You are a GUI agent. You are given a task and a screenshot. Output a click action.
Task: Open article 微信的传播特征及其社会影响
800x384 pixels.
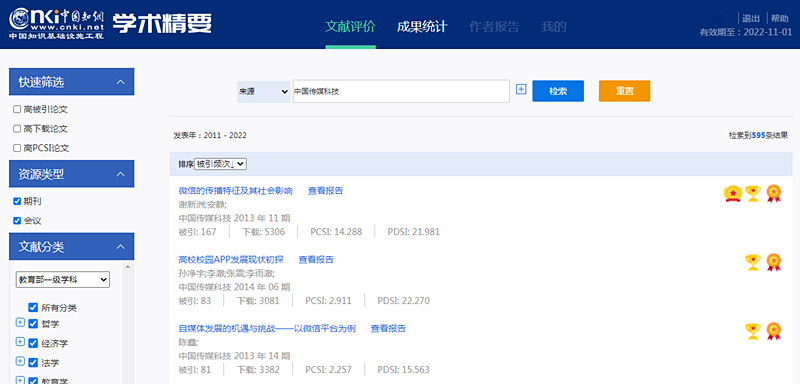point(235,191)
